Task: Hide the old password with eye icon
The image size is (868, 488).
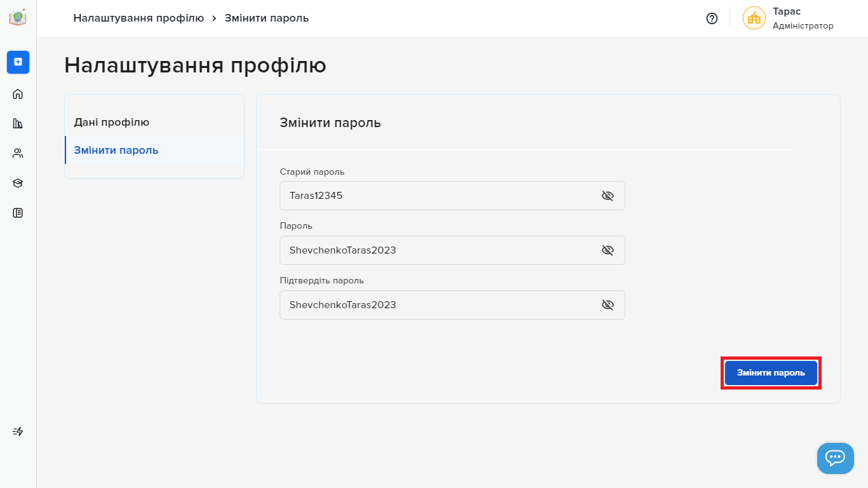Action: (607, 196)
